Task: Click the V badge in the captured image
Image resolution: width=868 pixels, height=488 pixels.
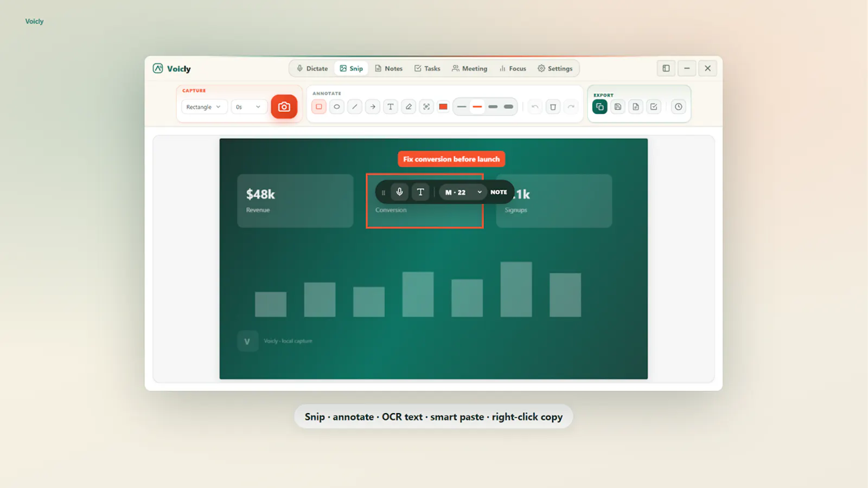Action: (247, 342)
